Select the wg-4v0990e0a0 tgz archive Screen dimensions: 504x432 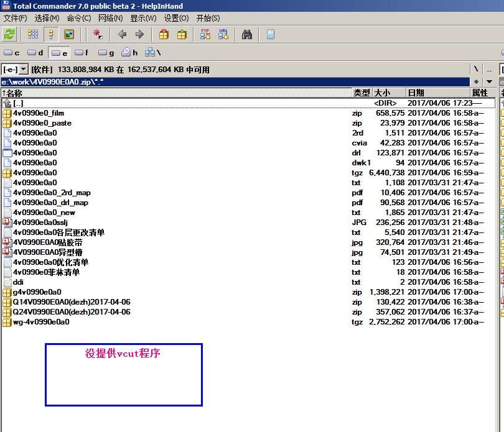(x=248, y=322)
